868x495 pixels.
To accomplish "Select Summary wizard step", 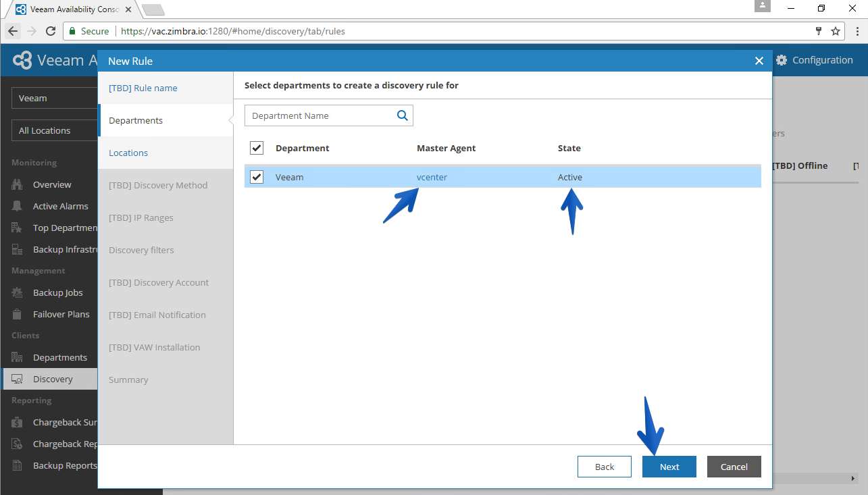I will (x=165, y=380).
